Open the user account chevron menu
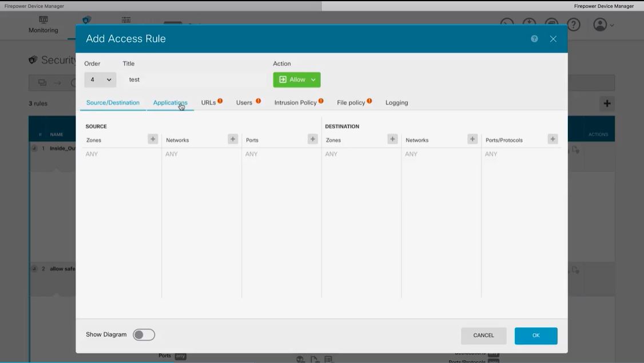This screenshot has height=363, width=644. [x=611, y=25]
